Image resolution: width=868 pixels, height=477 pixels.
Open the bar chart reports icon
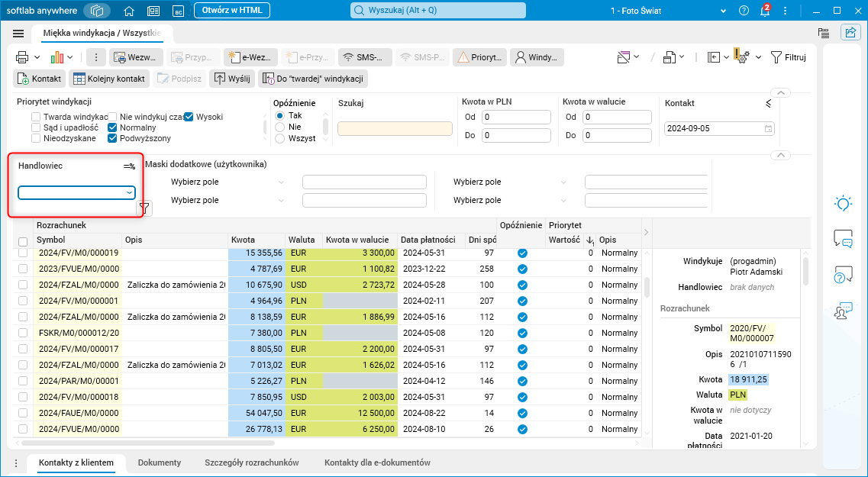click(57, 57)
